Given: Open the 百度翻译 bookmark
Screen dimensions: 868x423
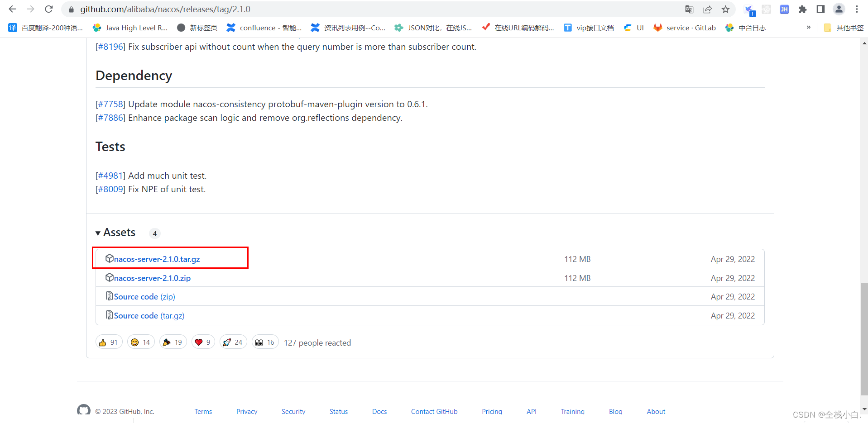Looking at the screenshot, I should click(x=46, y=28).
